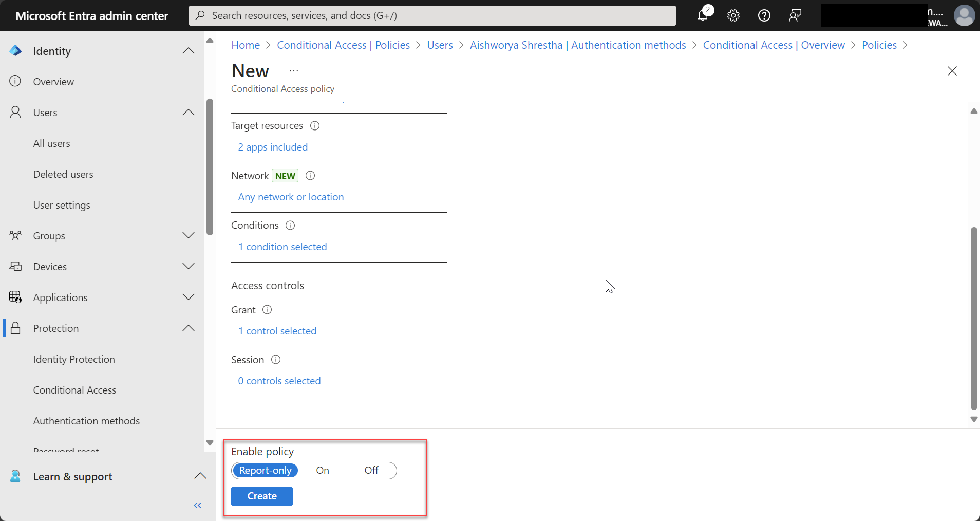
Task: Collapse the Learn & support chevron
Action: point(200,476)
